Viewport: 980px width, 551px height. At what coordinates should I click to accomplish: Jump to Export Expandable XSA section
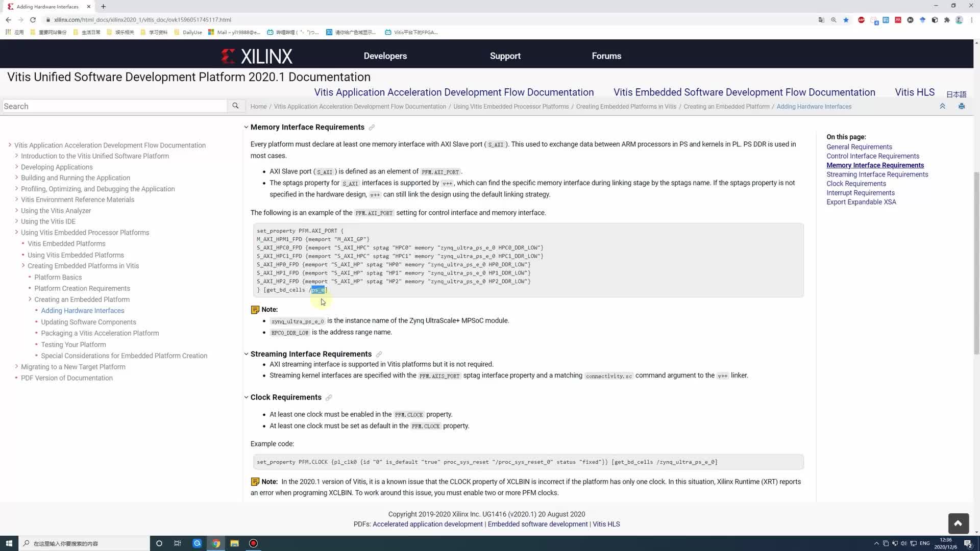(x=861, y=202)
